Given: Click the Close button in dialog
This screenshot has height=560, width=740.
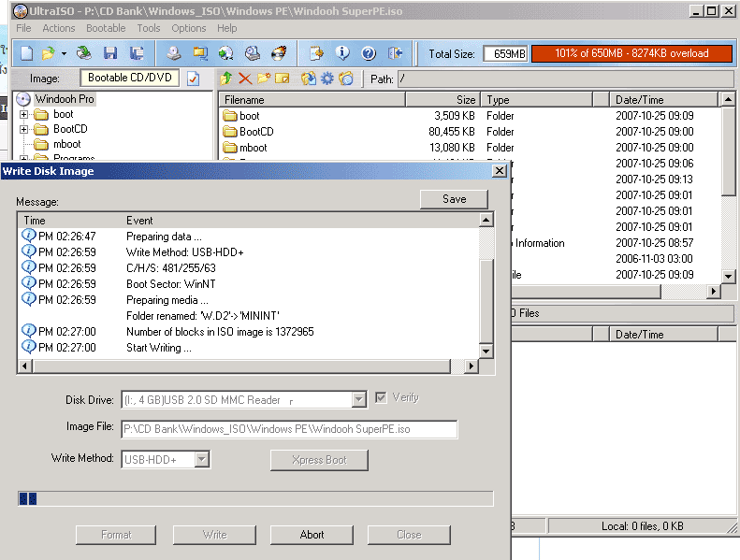Looking at the screenshot, I should tap(409, 535).
